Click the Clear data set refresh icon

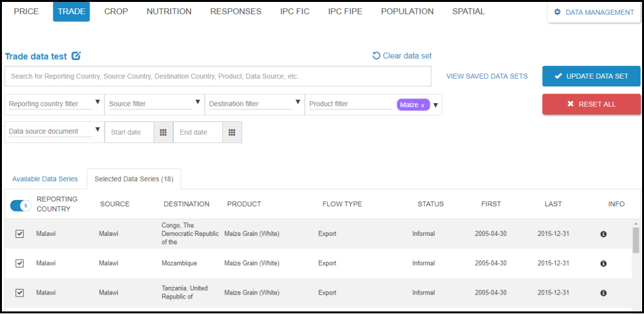tap(376, 55)
